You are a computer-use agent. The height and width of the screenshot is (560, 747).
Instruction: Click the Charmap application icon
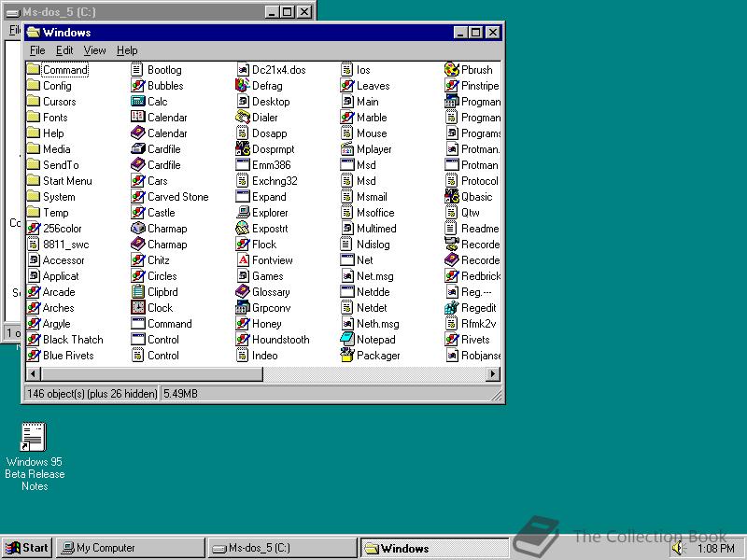tap(137, 229)
